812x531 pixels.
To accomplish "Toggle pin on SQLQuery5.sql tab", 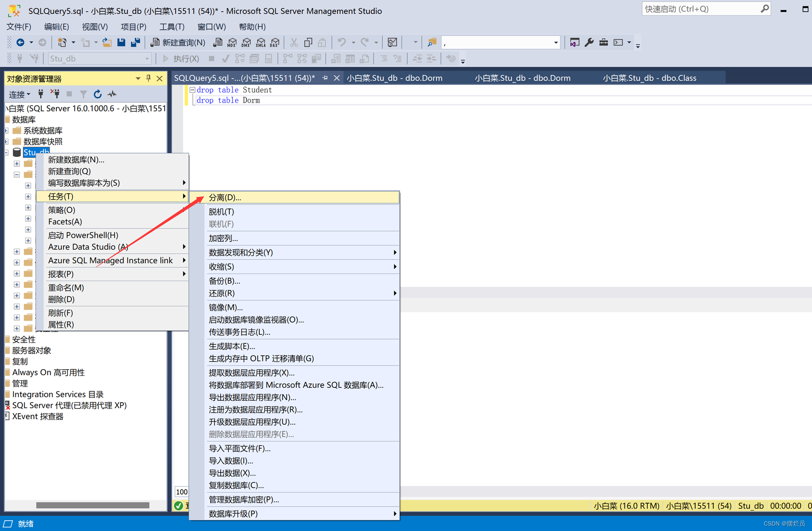I will click(325, 78).
